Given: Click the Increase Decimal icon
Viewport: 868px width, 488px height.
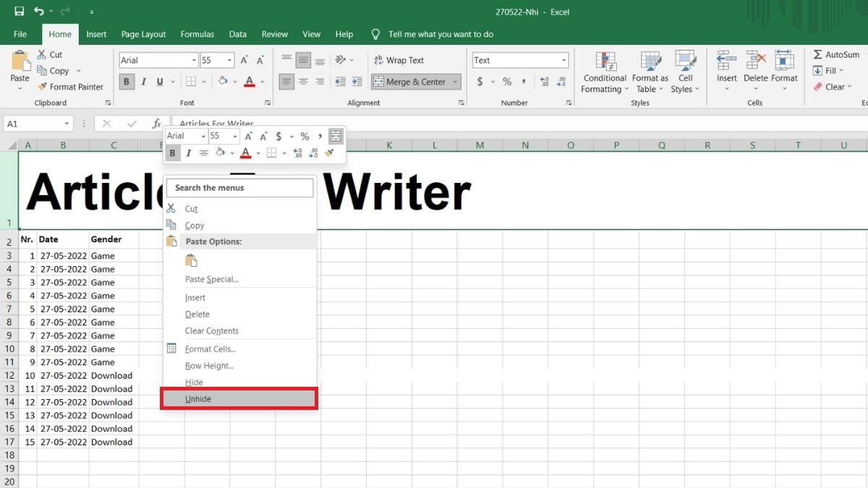Looking at the screenshot, I should (x=543, y=82).
